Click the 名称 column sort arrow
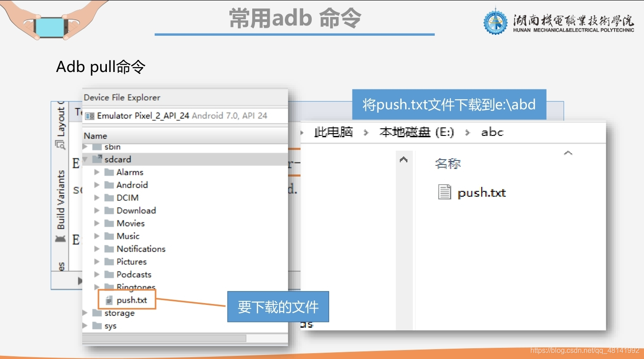This screenshot has height=359, width=644. pyautogui.click(x=568, y=152)
